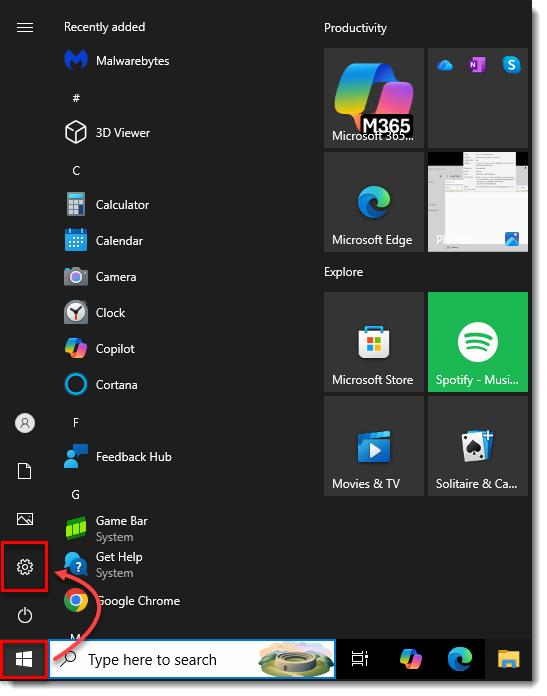Open OneDrive in the tile folder
This screenshot has width=547, height=696.
[445, 65]
